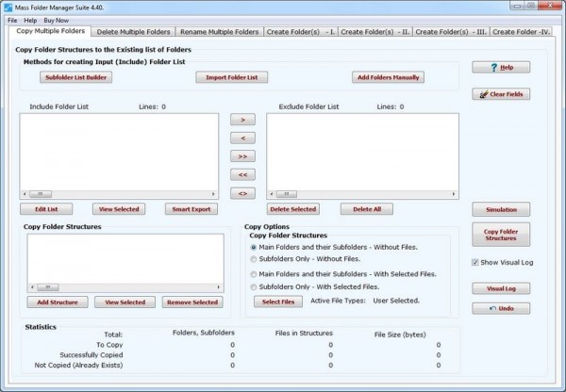Swap lists with the <> button
The image size is (566, 392).
242,194
